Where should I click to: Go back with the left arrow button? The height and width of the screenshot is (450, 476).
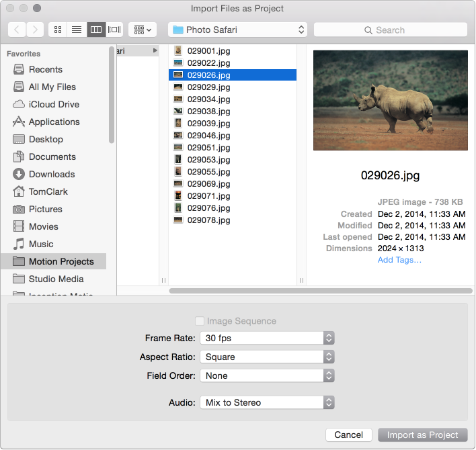(x=17, y=30)
